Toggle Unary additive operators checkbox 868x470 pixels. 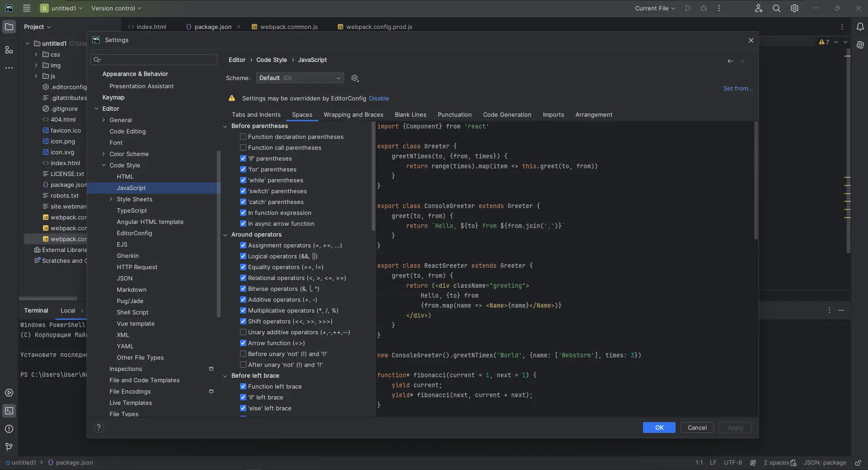243,332
